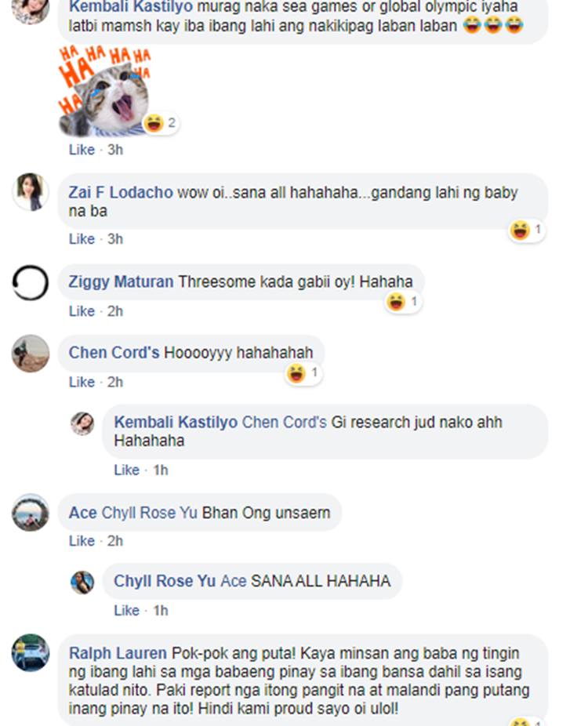Viewport: 588px width, 726px height.
Task: Like Ziggy Maturan's Threesome comment
Action: [82, 311]
